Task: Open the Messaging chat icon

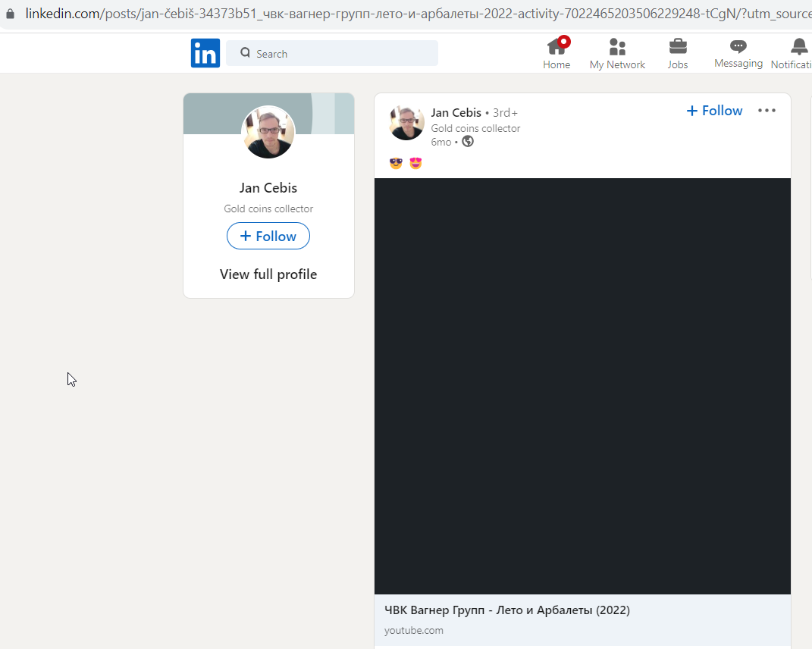Action: (x=738, y=46)
